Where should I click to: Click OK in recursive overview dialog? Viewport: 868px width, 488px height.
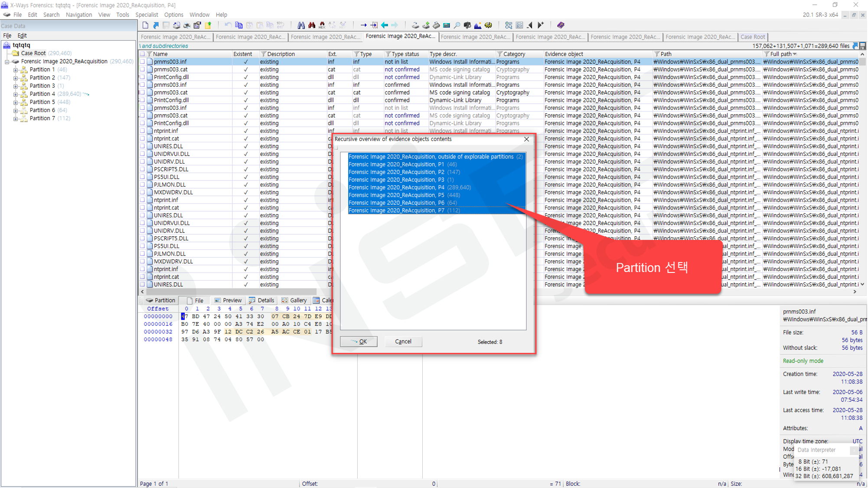pyautogui.click(x=359, y=341)
